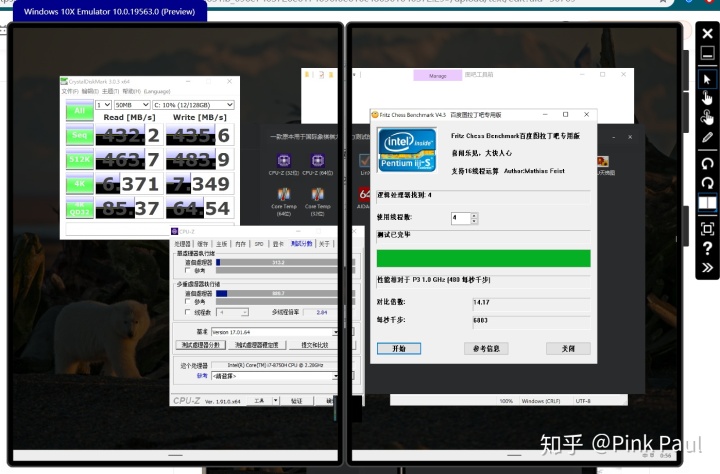Open emulator help question mark
Image resolution: width=720 pixels, height=474 pixels.
tap(707, 248)
